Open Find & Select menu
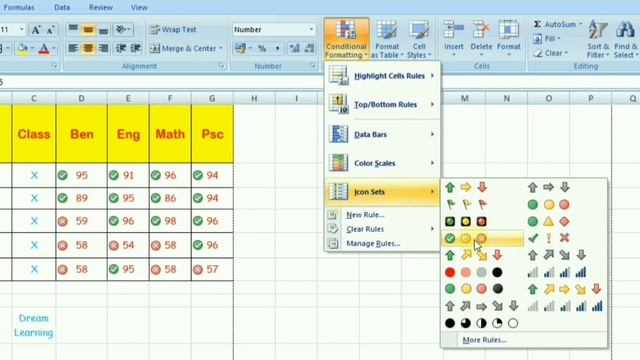This screenshot has height=360, width=640. 625,39
